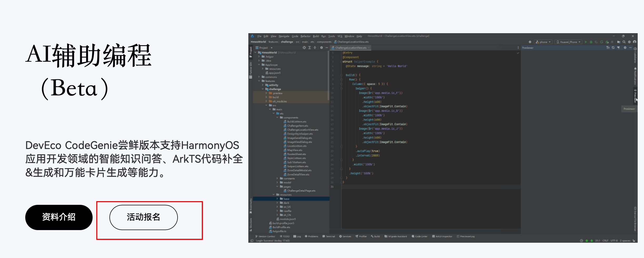Screen dimensions: 644x258
Task: Open Project panel gear options
Action: (321, 48)
